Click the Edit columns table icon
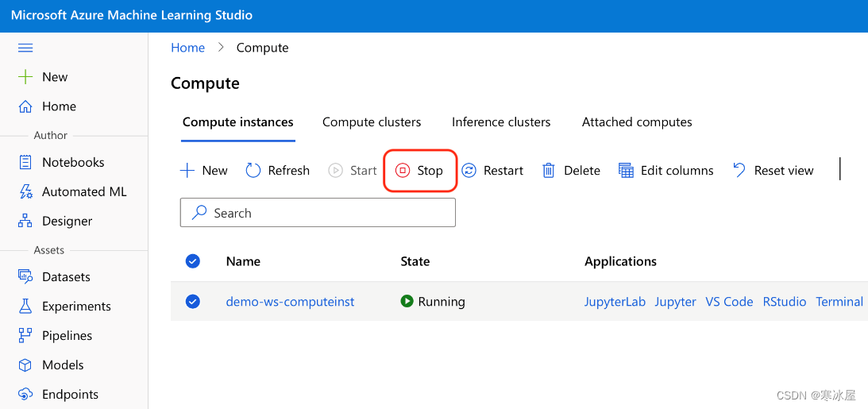Screen dimensions: 868x409 tap(626, 171)
